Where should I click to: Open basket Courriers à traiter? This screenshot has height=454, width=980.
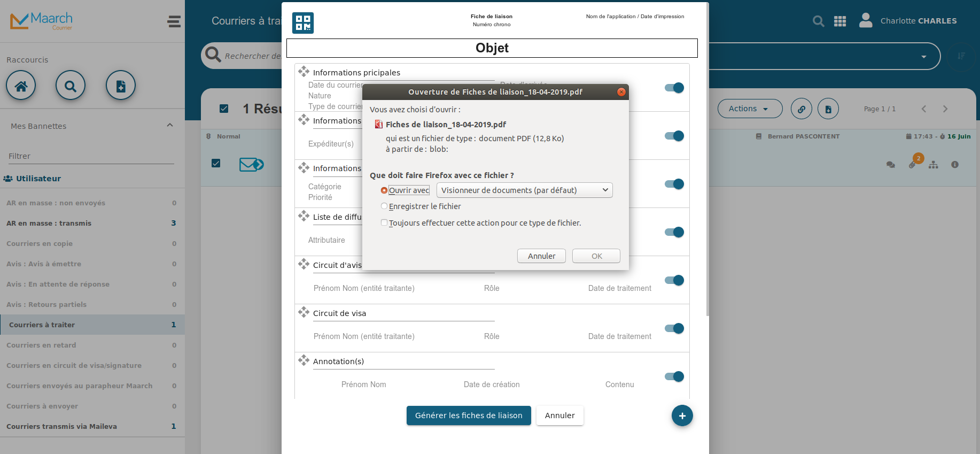(x=92, y=325)
